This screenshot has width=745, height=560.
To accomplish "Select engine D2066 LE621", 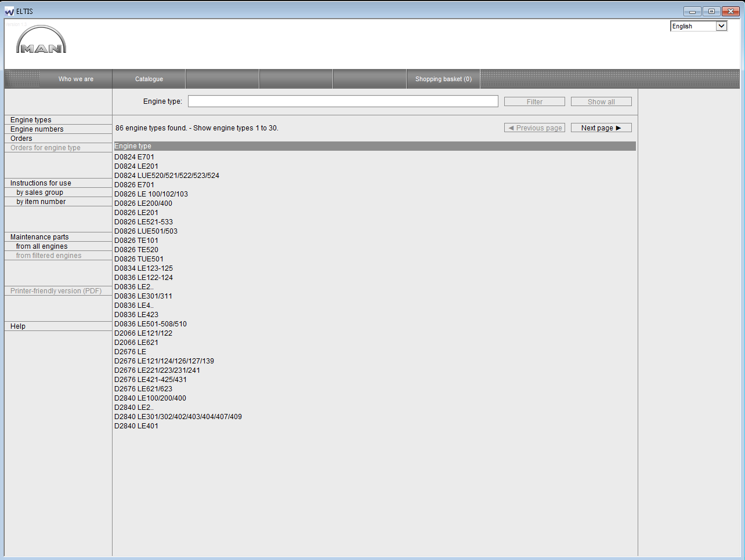I will coord(136,343).
